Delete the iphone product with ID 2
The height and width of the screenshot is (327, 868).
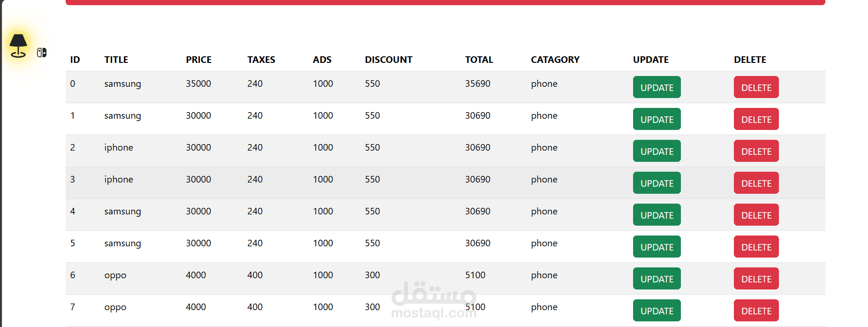click(756, 151)
